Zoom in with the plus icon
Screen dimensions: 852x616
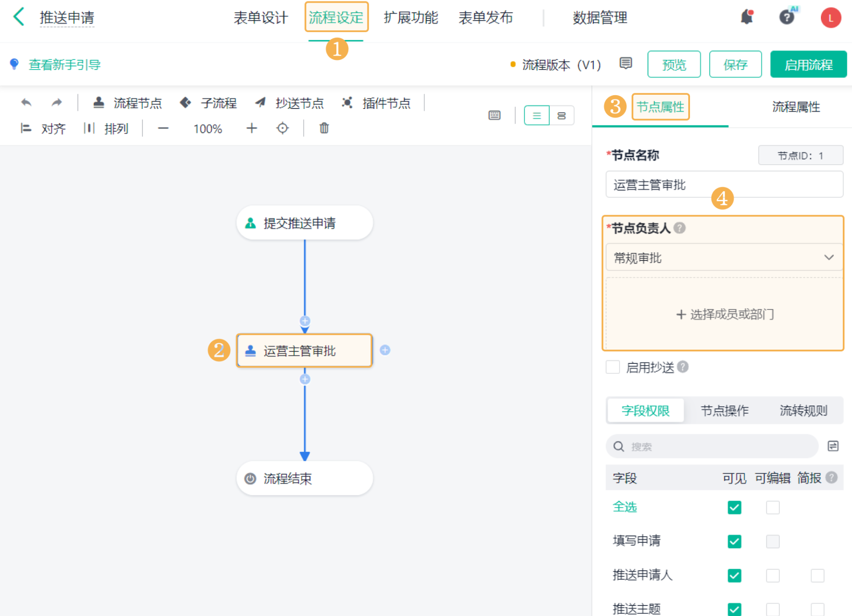(251, 129)
